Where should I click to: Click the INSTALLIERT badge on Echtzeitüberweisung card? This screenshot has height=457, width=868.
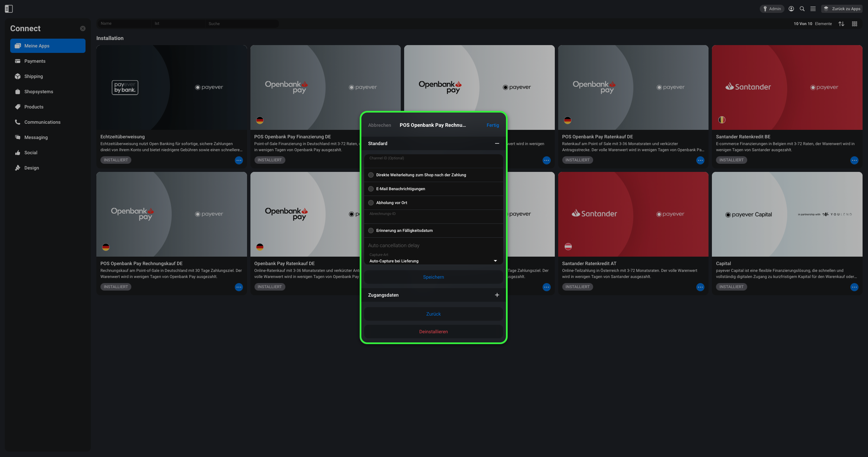(x=116, y=160)
